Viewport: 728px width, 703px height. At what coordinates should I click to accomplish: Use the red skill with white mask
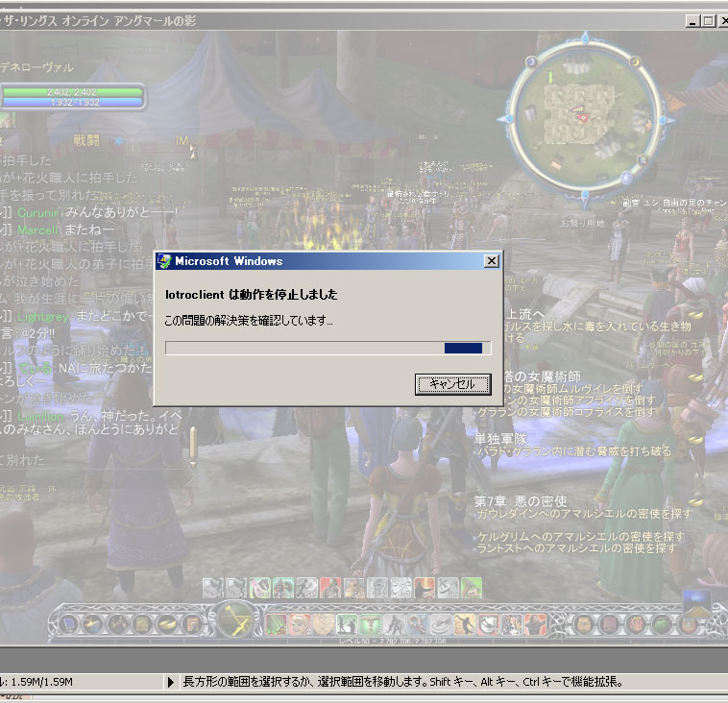489,624
